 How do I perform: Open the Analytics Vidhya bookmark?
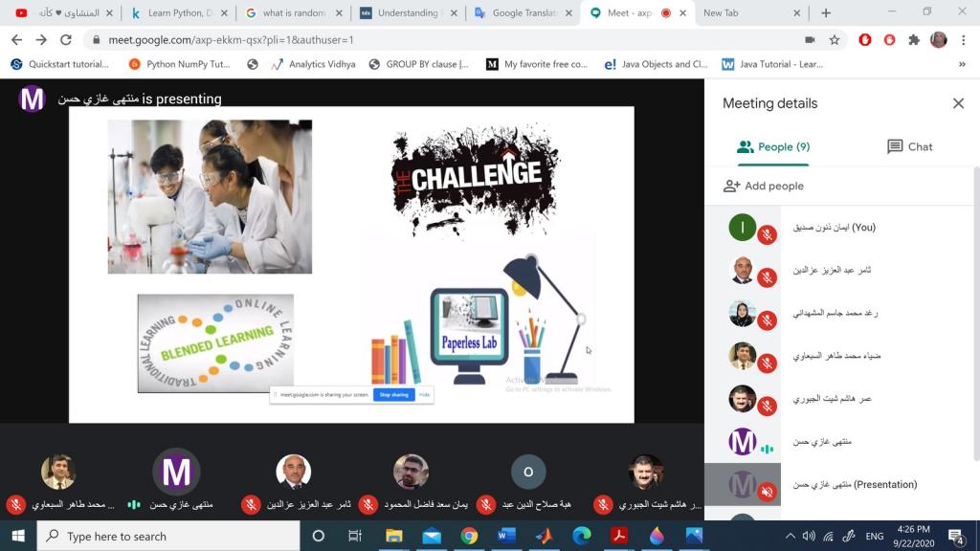coord(313,64)
